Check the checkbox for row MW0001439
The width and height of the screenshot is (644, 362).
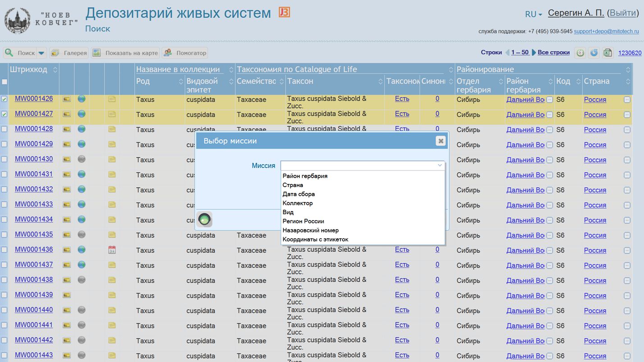click(5, 295)
